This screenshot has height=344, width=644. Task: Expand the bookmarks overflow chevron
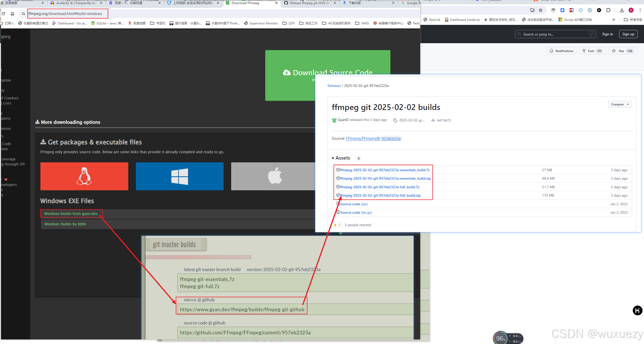614,20
